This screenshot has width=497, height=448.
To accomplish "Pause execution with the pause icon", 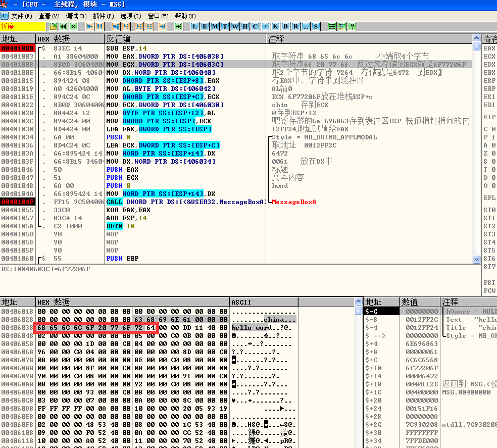I will pos(100,27).
